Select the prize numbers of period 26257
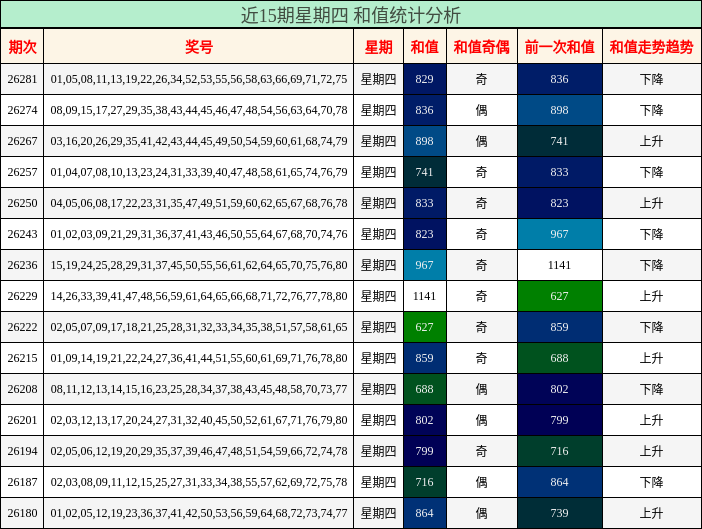The height and width of the screenshot is (529, 702). coord(199,172)
